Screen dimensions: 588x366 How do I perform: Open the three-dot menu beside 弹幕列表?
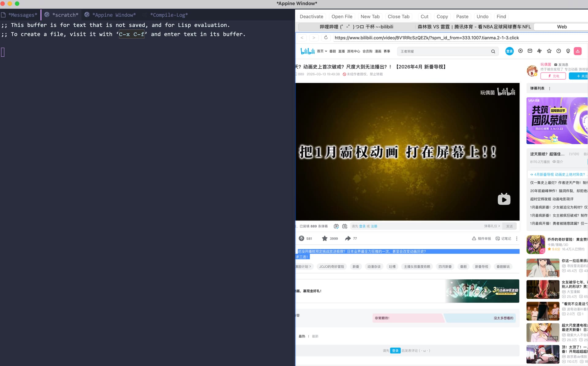coord(549,88)
